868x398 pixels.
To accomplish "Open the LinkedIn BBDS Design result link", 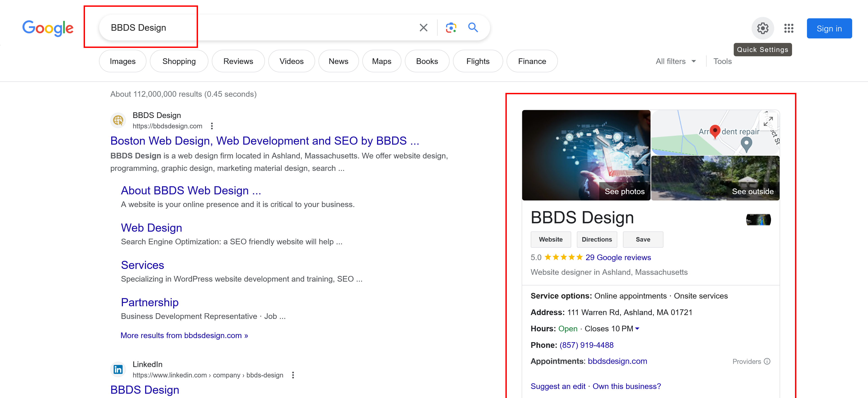I will [x=145, y=390].
